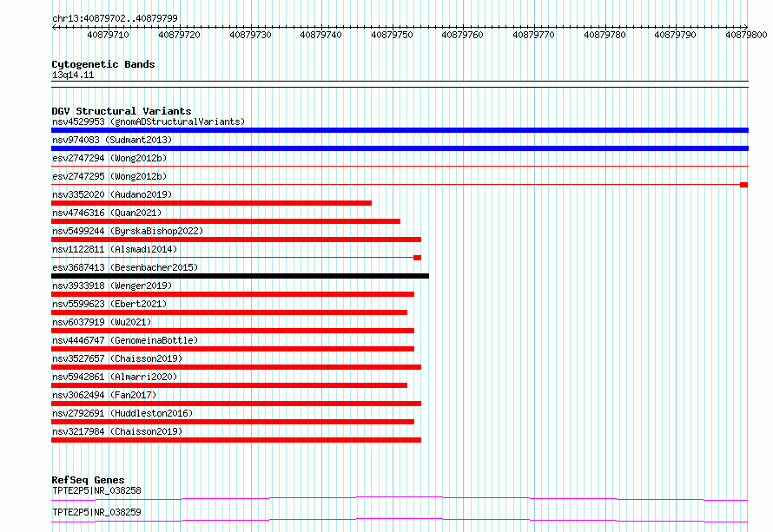Screen dimensions: 773x532
Task: Click the red end block of nsv1122811
Action: point(417,258)
